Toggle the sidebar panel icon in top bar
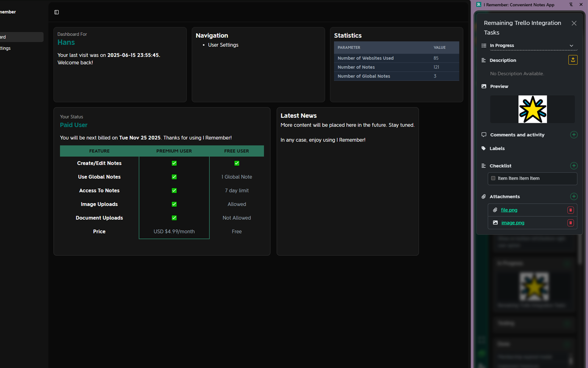The width and height of the screenshot is (588, 368). [x=57, y=12]
